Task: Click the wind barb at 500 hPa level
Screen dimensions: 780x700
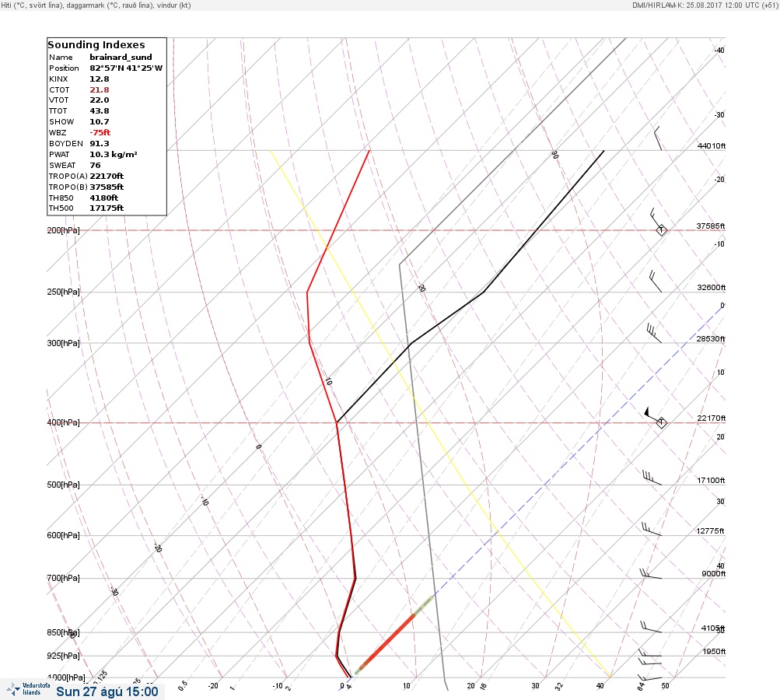Action: [652, 478]
